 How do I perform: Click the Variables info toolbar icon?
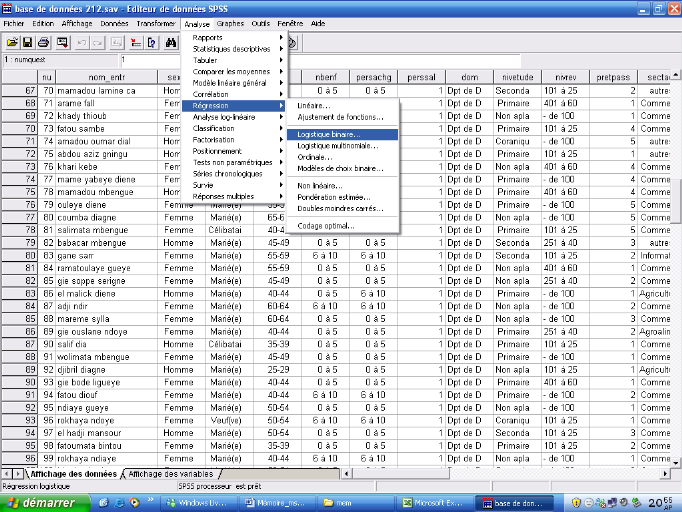pos(151,42)
